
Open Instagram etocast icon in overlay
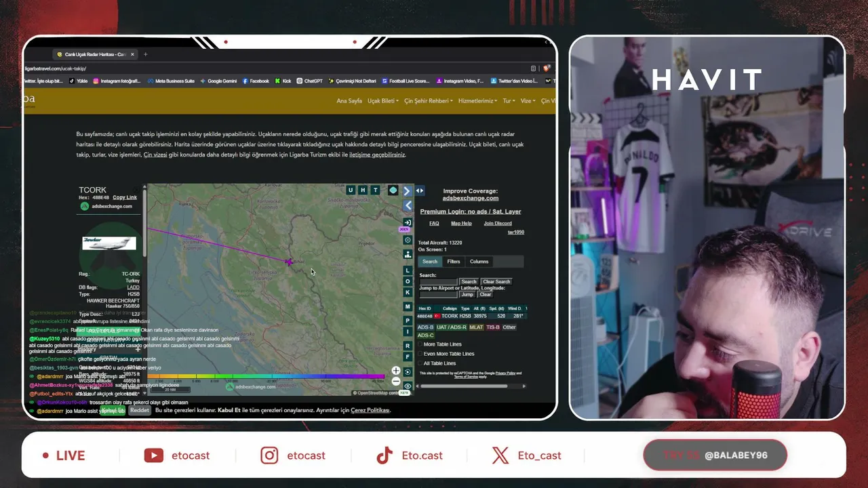pyautogui.click(x=269, y=455)
